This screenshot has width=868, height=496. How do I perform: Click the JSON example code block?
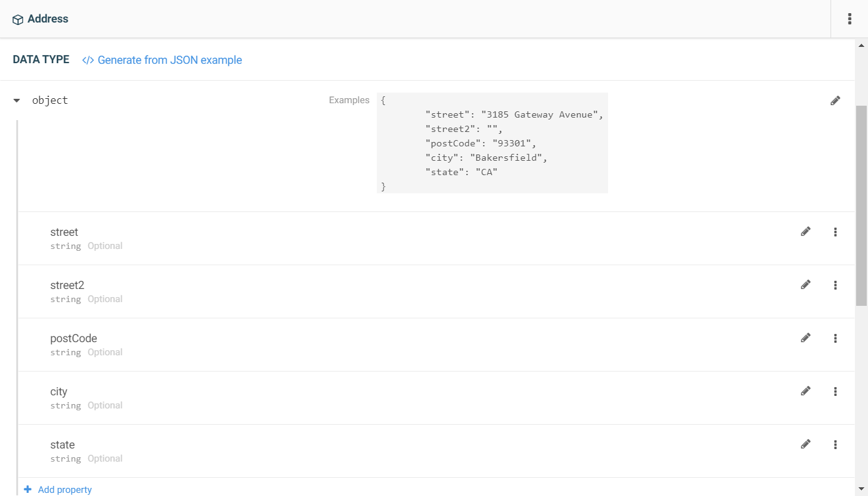coord(492,143)
